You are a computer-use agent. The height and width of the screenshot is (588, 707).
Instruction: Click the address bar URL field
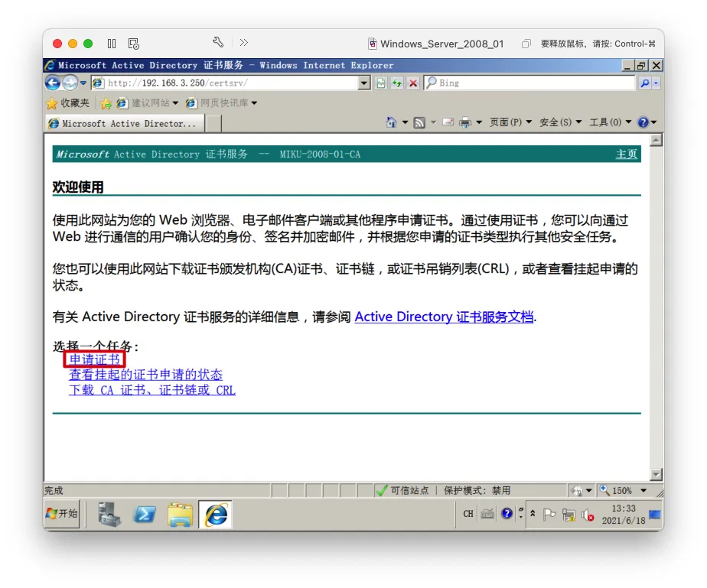(x=224, y=83)
